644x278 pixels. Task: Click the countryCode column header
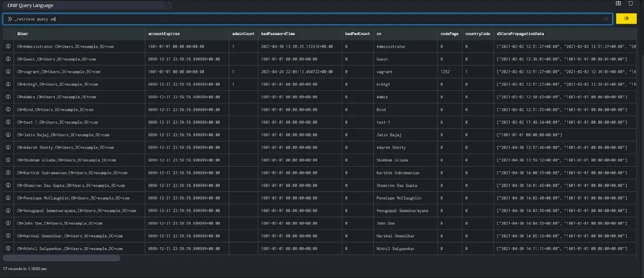coord(478,34)
